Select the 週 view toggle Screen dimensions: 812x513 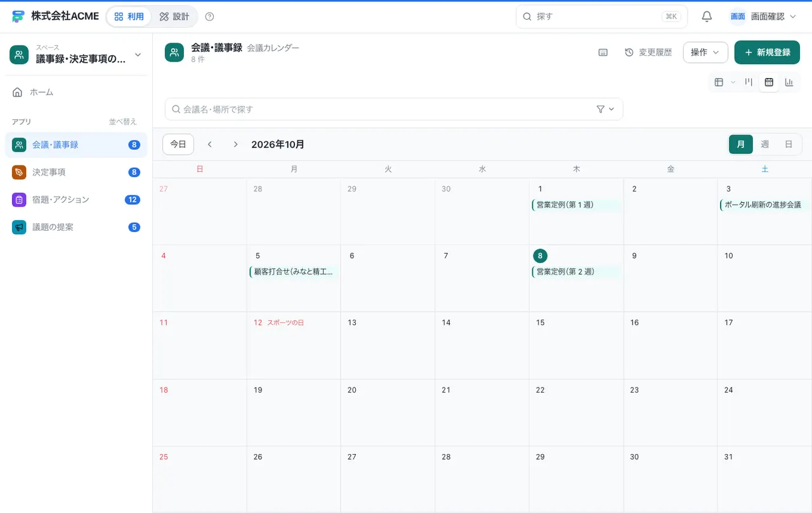pos(765,145)
